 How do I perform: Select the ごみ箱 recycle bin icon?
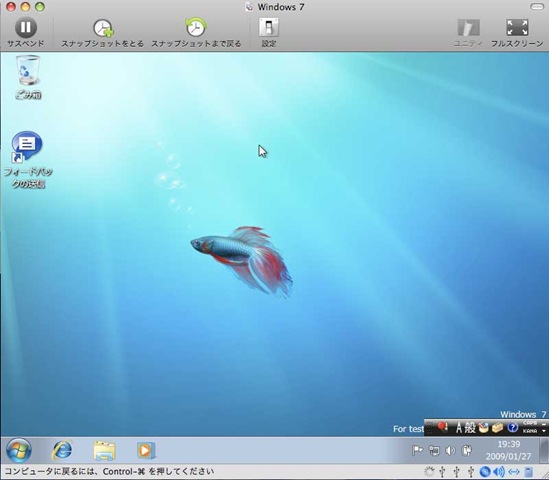click(28, 77)
